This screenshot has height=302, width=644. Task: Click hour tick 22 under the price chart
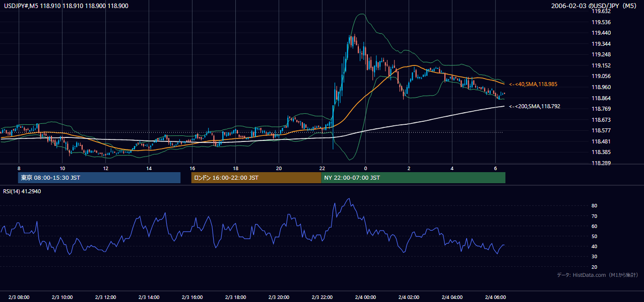pyautogui.click(x=322, y=168)
